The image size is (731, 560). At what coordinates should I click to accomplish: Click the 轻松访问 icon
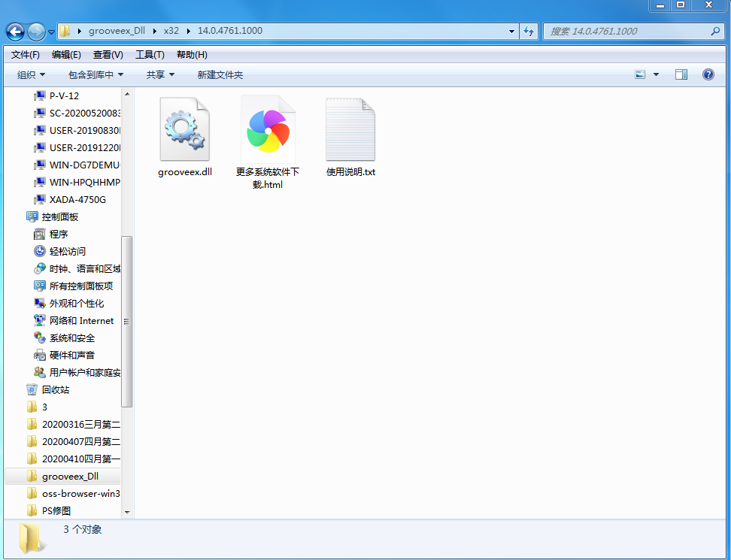(x=40, y=251)
